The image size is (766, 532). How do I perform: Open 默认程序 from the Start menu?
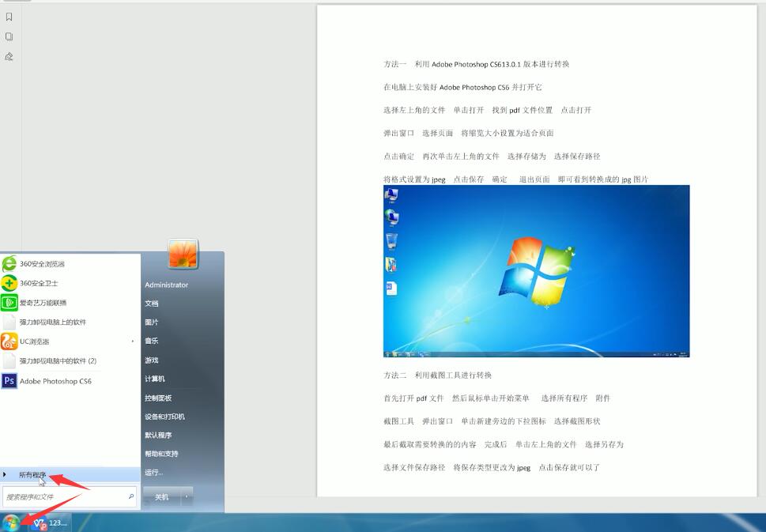[x=158, y=436]
